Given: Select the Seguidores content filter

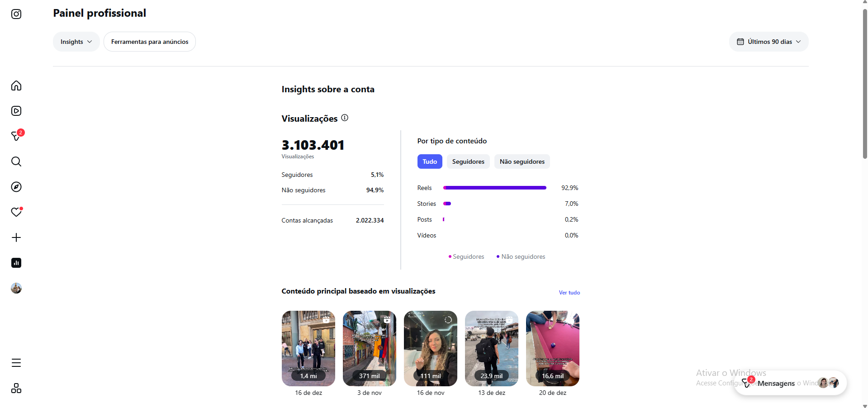Looking at the screenshot, I should 468,161.
